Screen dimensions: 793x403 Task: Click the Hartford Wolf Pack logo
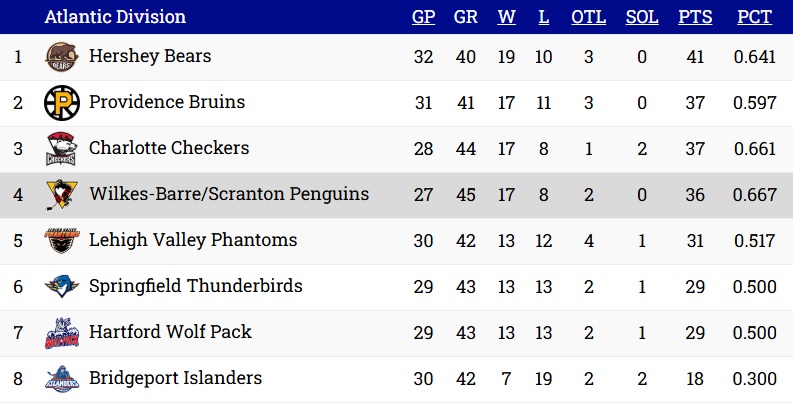62,333
